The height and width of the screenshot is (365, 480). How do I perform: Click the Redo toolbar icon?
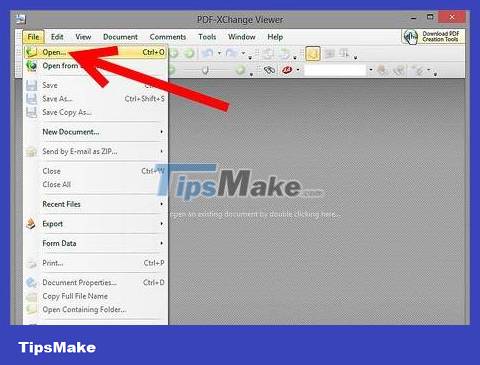[x=231, y=53]
